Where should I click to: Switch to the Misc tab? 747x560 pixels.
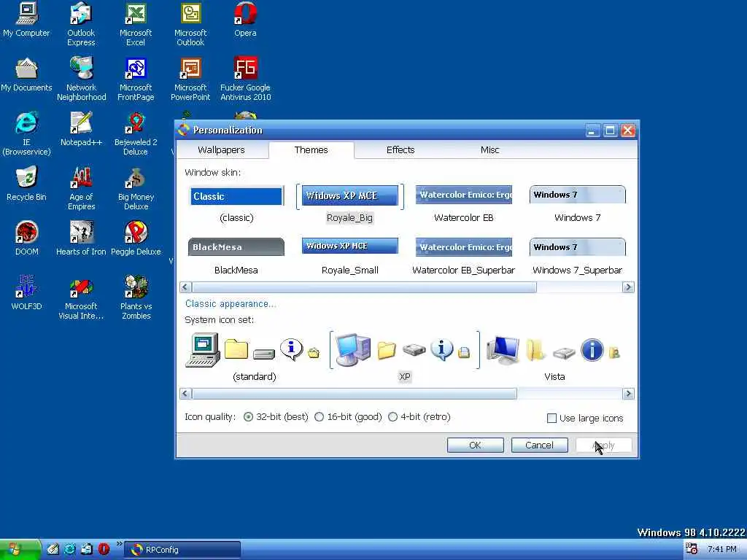tap(489, 150)
